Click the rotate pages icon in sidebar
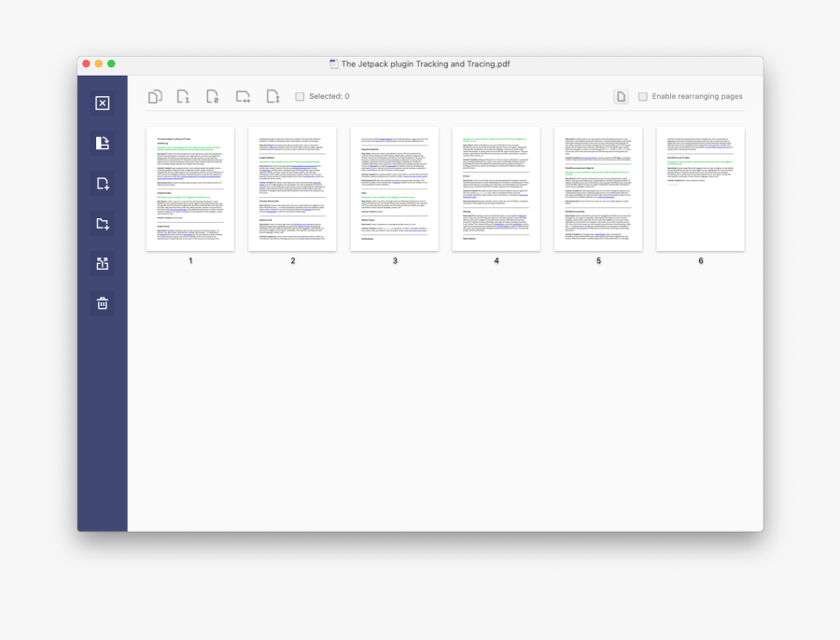This screenshot has width=840, height=640. [103, 144]
